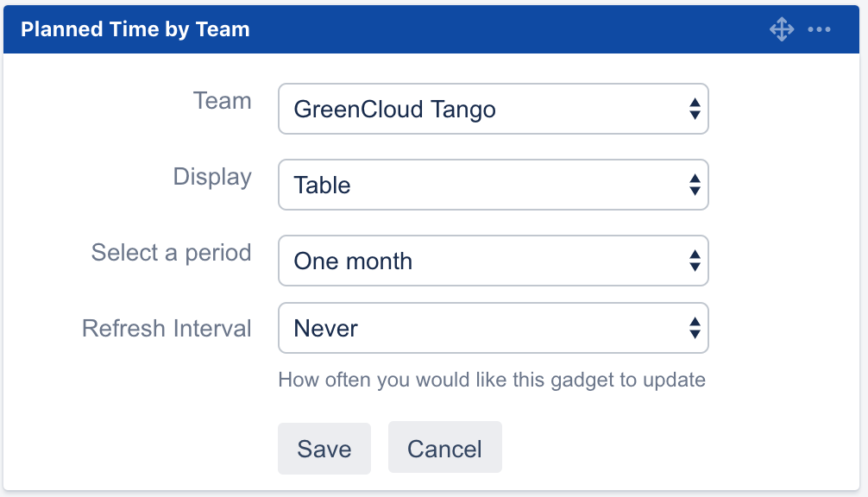Click the arrows icon on Display selector
This screenshot has height=497, width=868.
[694, 185]
